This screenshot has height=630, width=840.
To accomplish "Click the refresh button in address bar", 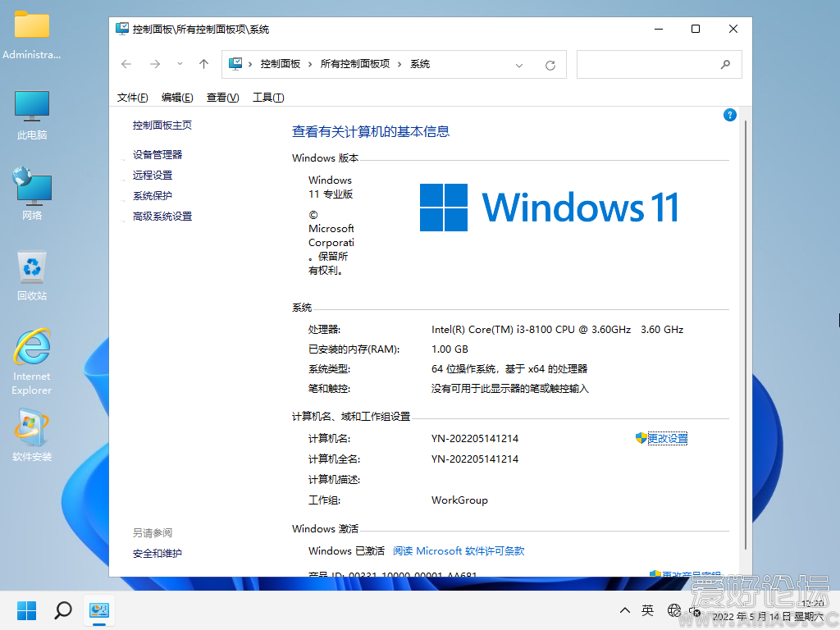I will (x=550, y=65).
